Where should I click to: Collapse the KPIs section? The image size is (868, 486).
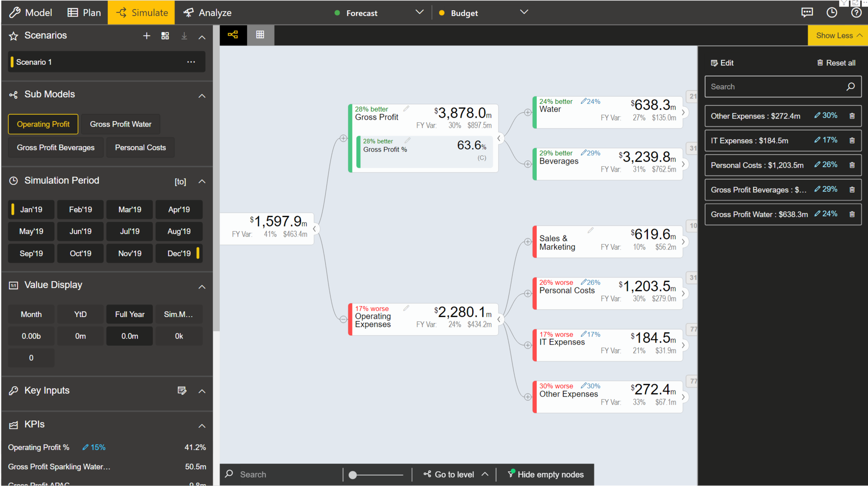[202, 426]
